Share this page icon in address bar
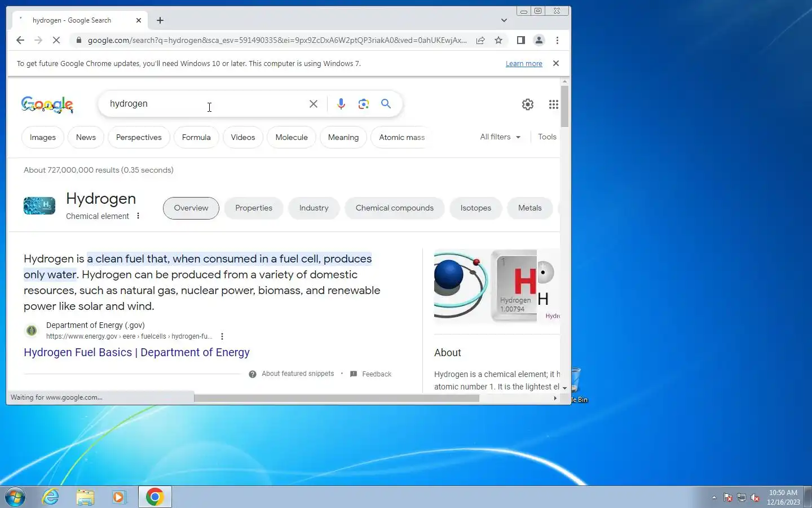 click(480, 40)
